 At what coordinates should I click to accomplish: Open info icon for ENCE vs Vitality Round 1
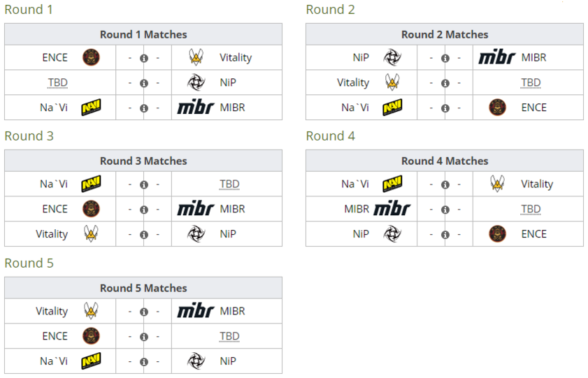(x=144, y=58)
